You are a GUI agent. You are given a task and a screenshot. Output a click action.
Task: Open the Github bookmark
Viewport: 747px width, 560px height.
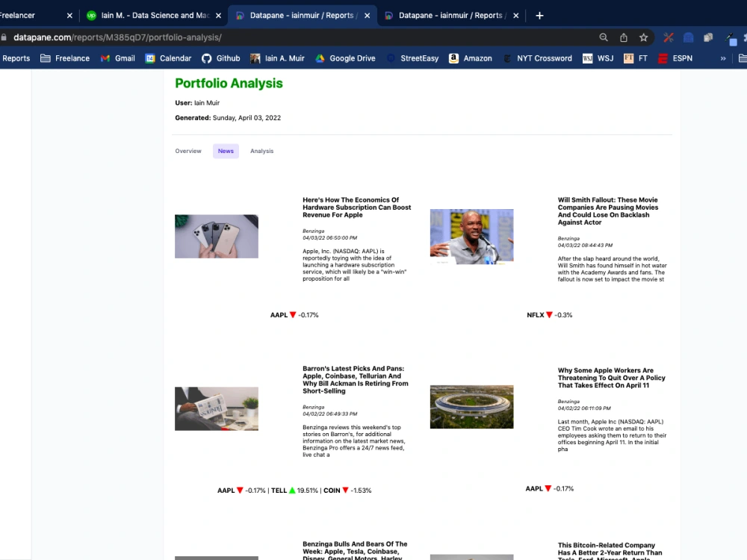click(221, 58)
